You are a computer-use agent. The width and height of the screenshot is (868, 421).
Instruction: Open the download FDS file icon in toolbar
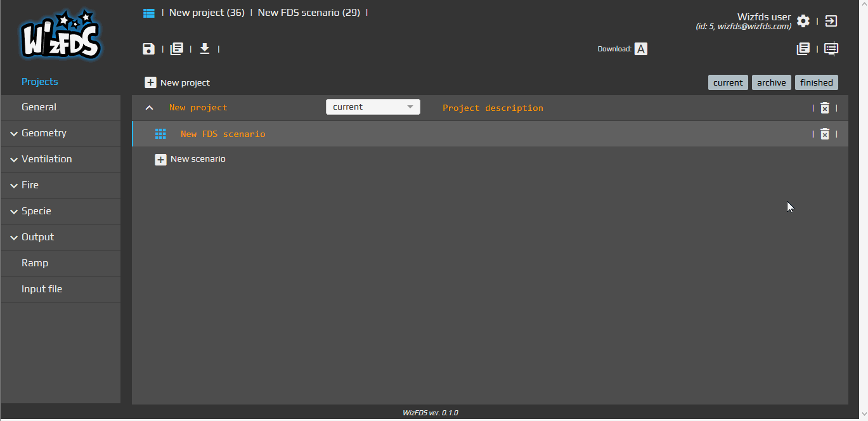(204, 49)
